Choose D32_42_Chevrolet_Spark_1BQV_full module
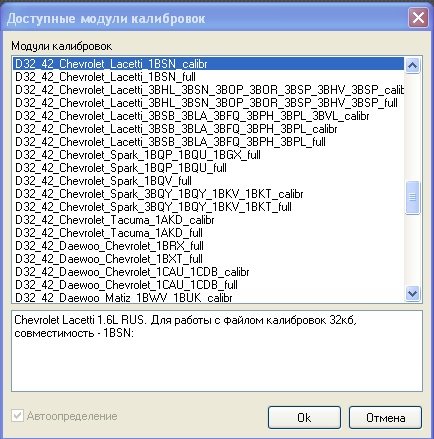This screenshot has height=439, width=434. pyautogui.click(x=208, y=181)
